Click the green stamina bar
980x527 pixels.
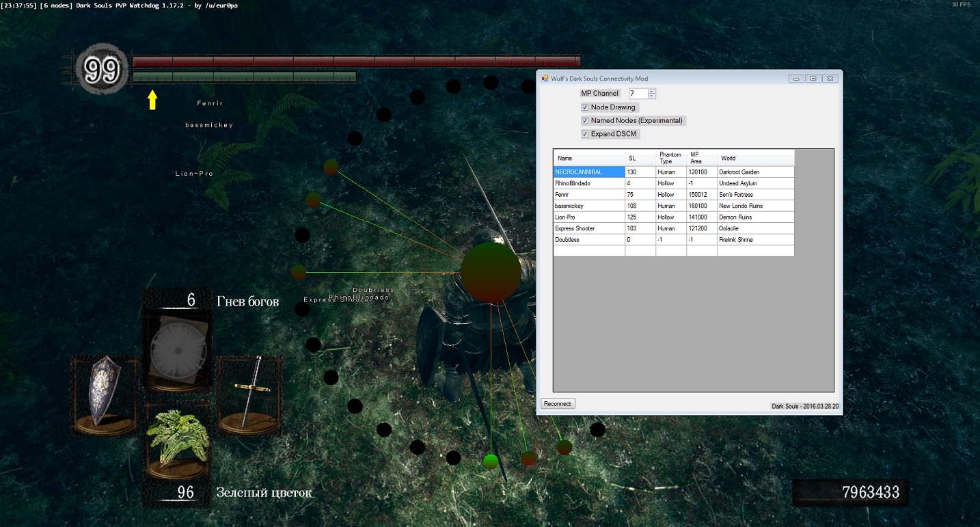coord(245,77)
